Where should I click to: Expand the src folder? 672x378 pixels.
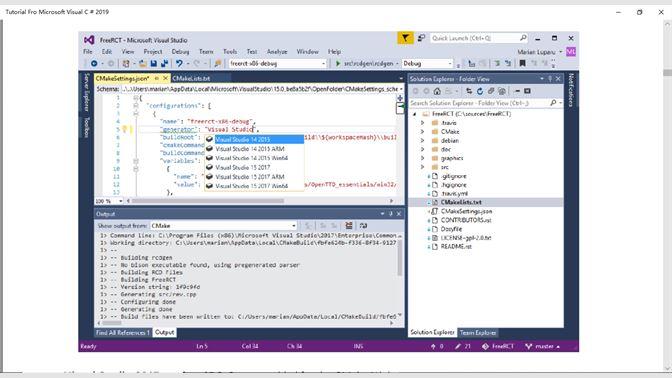coord(423,167)
